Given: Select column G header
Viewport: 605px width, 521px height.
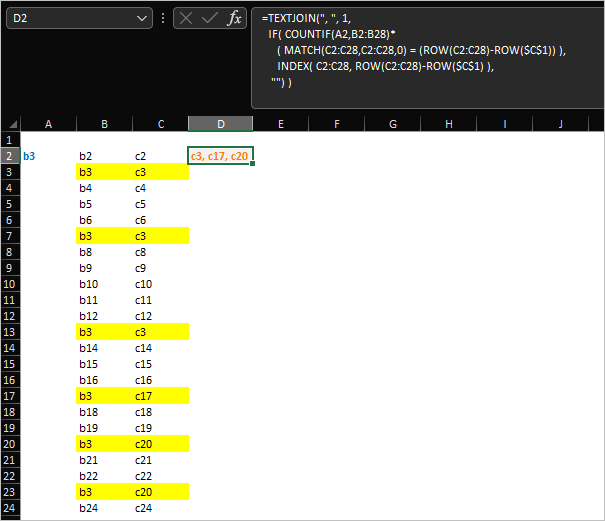Looking at the screenshot, I should pyautogui.click(x=392, y=124).
